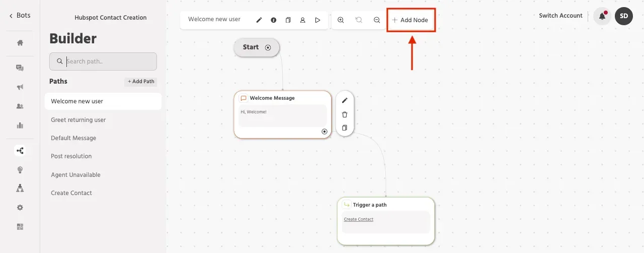
Task: Select the Welcome Message node
Action: click(283, 114)
